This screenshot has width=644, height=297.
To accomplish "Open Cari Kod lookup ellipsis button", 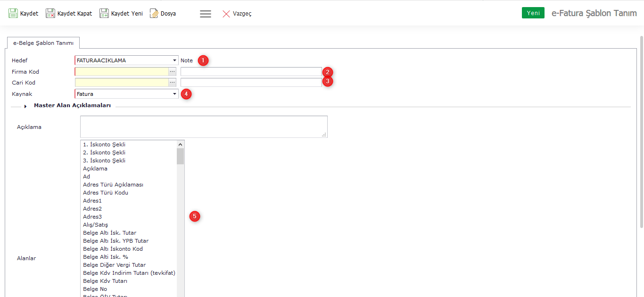I will (x=173, y=83).
